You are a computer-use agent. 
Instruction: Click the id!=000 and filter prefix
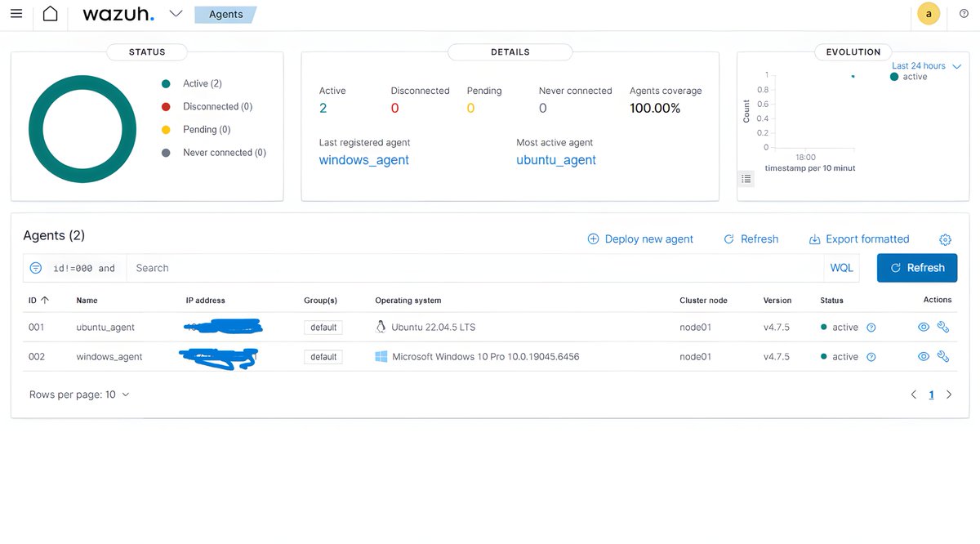(84, 268)
